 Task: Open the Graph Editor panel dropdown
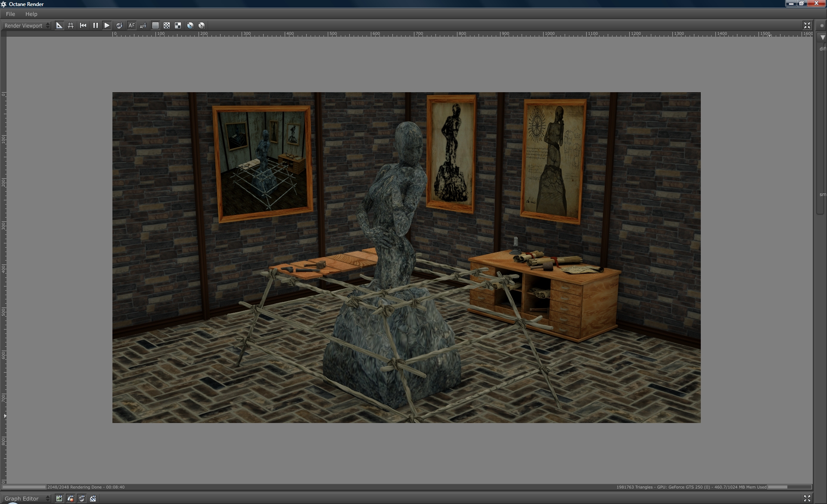pos(27,498)
